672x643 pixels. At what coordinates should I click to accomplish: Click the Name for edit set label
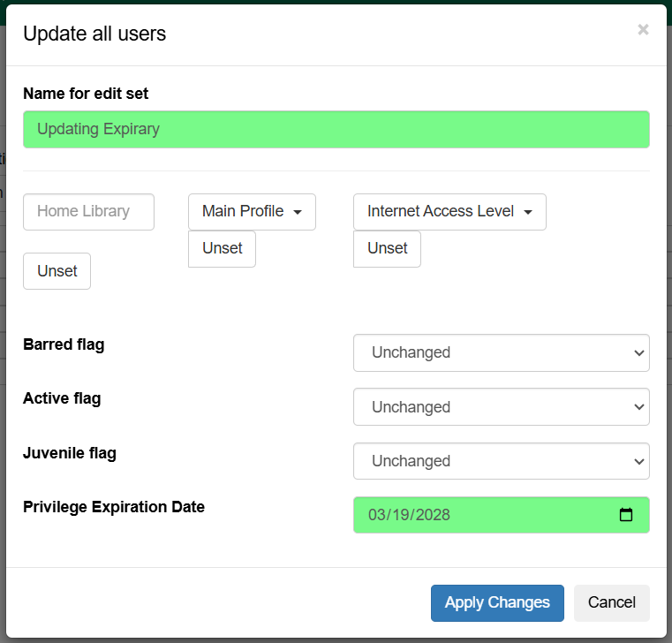86,94
